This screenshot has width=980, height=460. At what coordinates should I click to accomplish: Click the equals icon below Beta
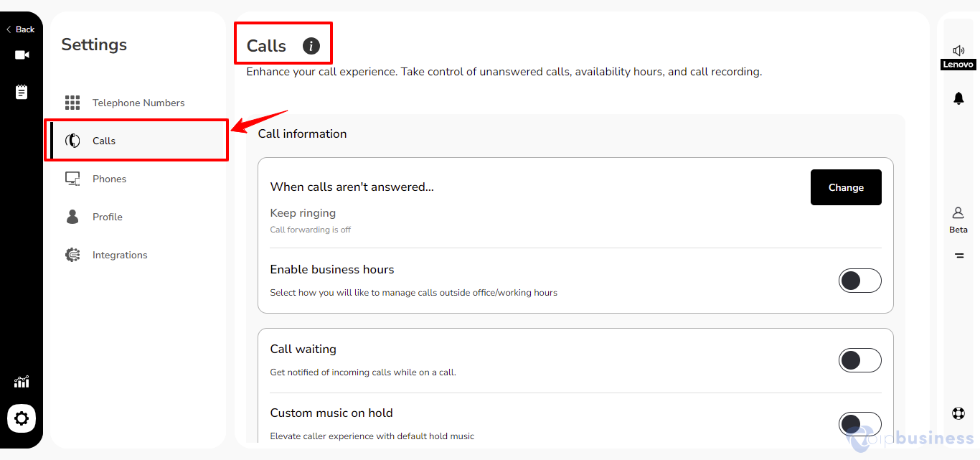pyautogui.click(x=959, y=255)
